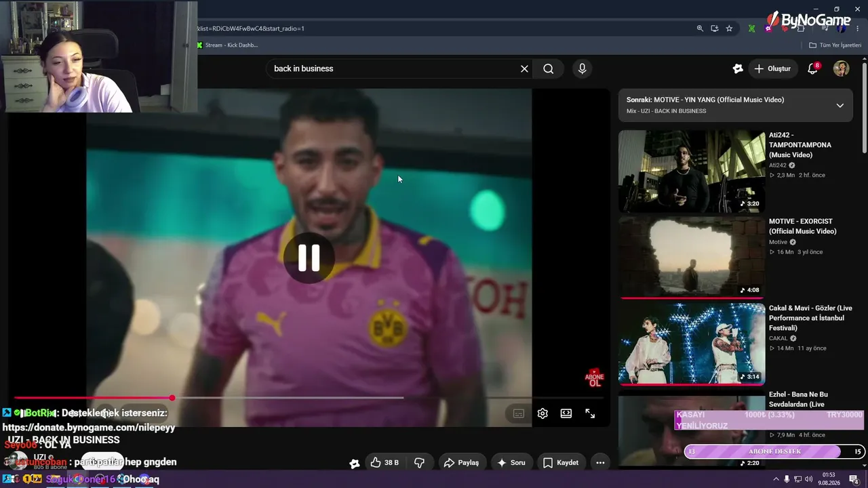Toggle theater mode in the player

click(566, 413)
